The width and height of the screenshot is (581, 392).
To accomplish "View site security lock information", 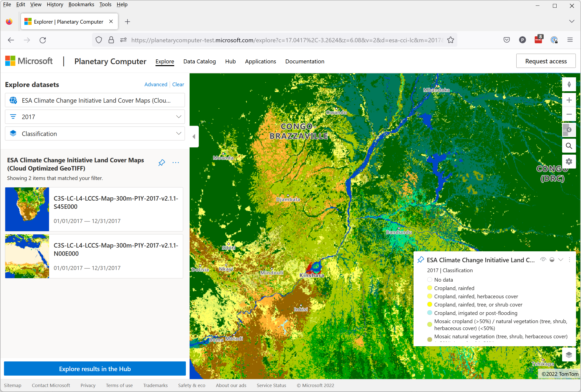I will point(111,40).
